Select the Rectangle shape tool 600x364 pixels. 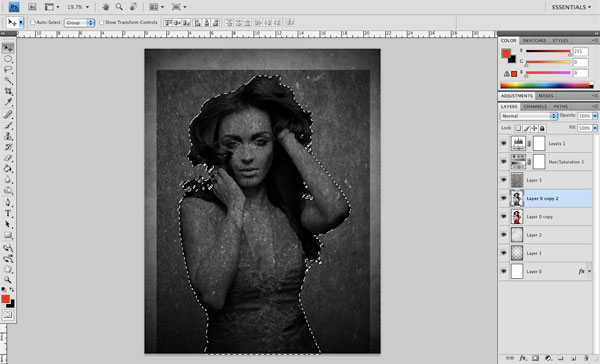point(8,235)
